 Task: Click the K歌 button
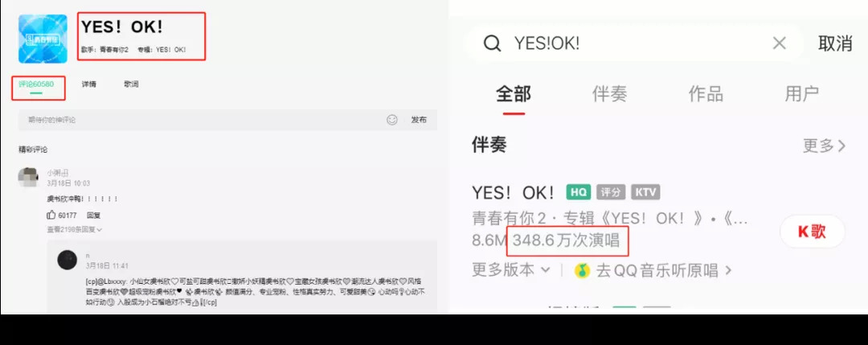(x=812, y=232)
